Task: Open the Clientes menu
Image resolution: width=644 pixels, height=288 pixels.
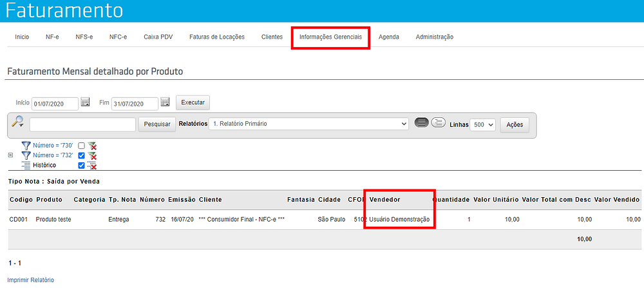Action: point(272,37)
